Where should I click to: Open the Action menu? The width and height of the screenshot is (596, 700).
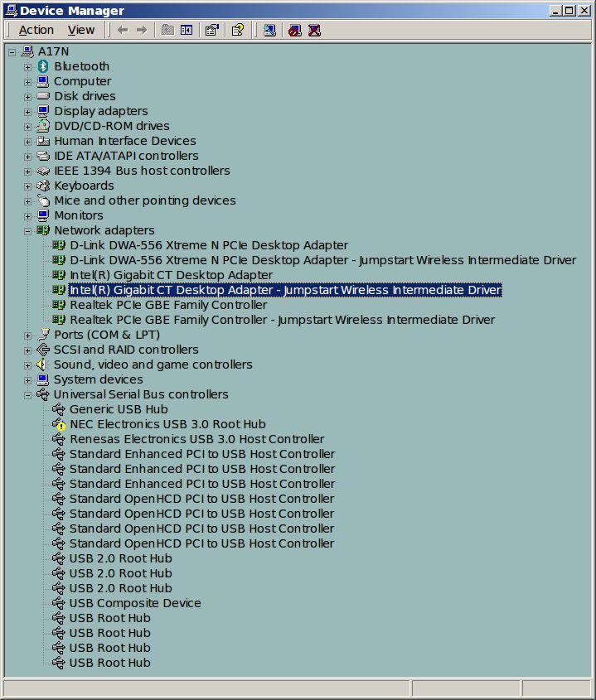36,30
